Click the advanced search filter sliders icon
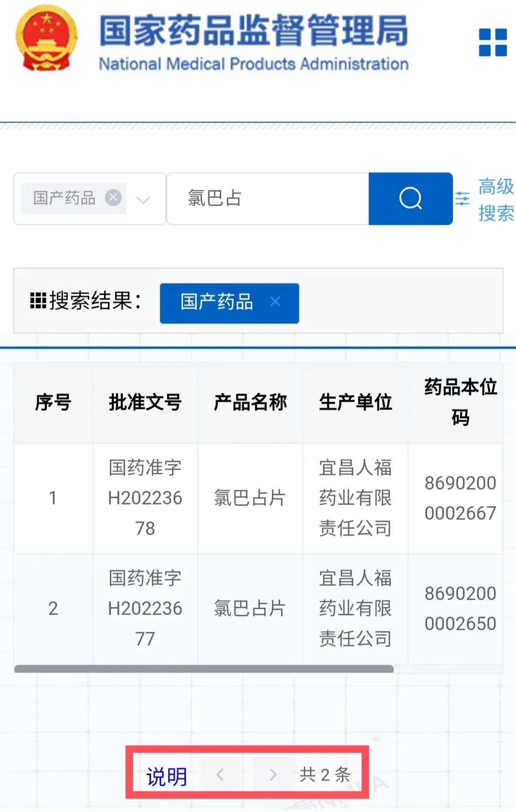The height and width of the screenshot is (812, 516). coord(462,198)
